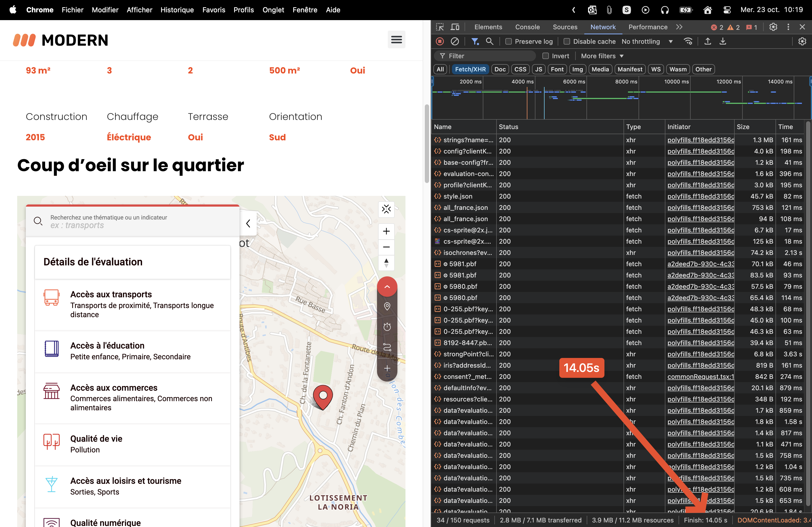Expand more DevTools tabs chevron
This screenshot has height=527, width=812.
coord(679,27)
